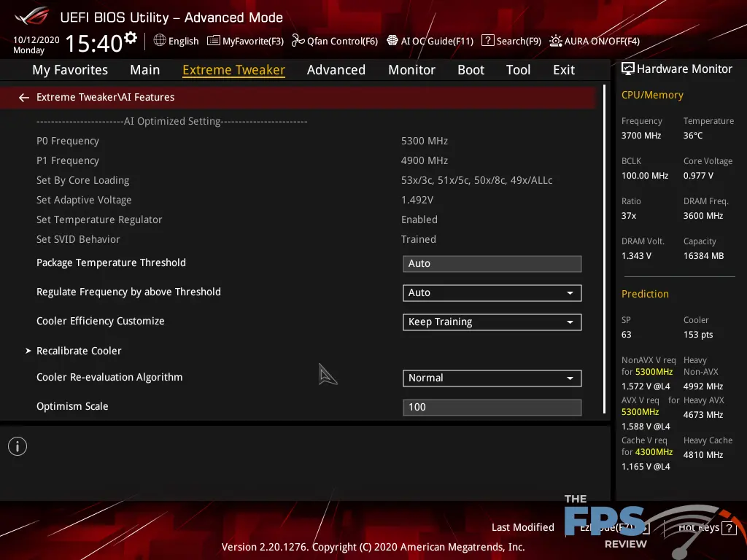This screenshot has width=747, height=560.
Task: Click Set Temperature Regulator Enabled value
Action: 419,219
